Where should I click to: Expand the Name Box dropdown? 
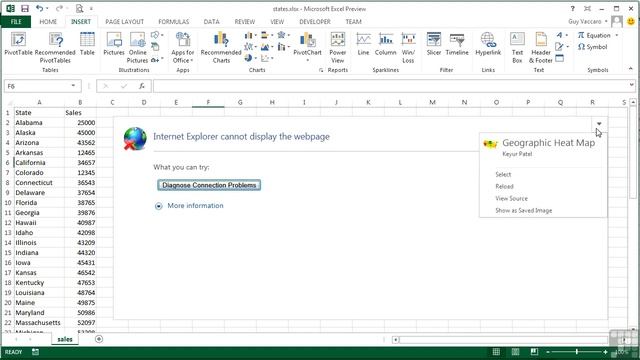point(73,86)
